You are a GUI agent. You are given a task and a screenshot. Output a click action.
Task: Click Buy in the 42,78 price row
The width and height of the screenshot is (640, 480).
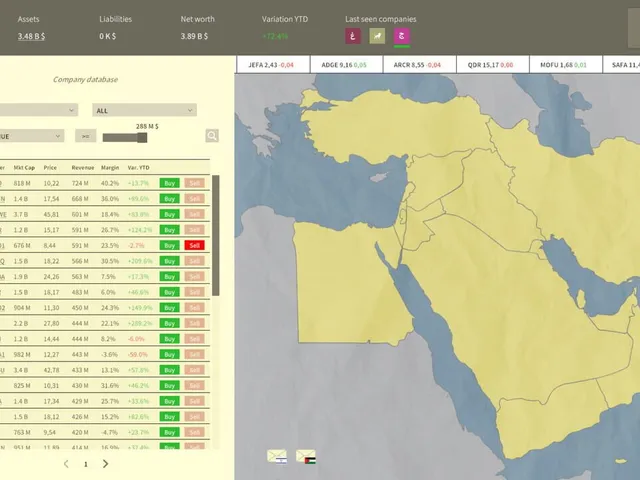click(x=169, y=370)
